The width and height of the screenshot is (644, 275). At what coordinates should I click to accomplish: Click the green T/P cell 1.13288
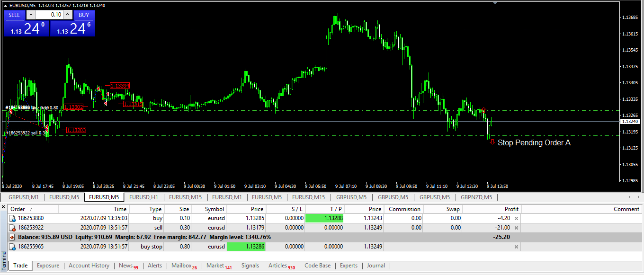[x=325, y=218]
